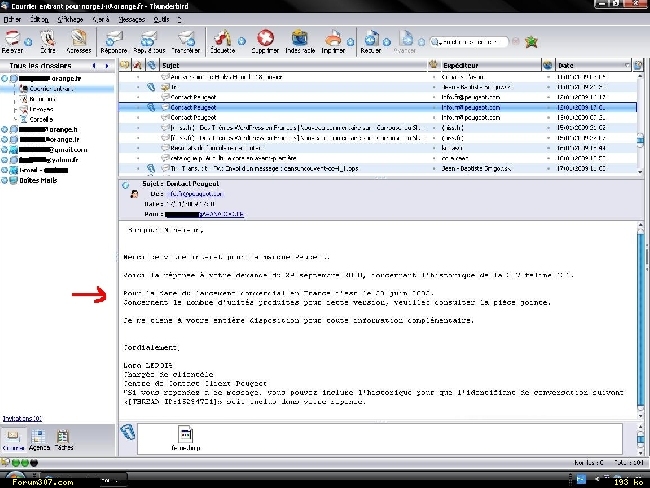Click the online status icon in status bar
Viewport: 650px width, 488px height.
click(5, 462)
